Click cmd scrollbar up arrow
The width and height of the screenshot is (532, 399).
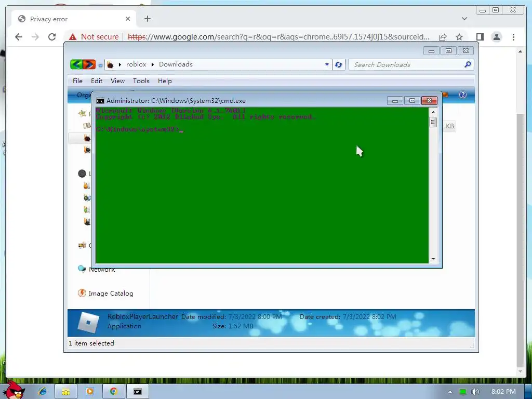[x=433, y=112]
